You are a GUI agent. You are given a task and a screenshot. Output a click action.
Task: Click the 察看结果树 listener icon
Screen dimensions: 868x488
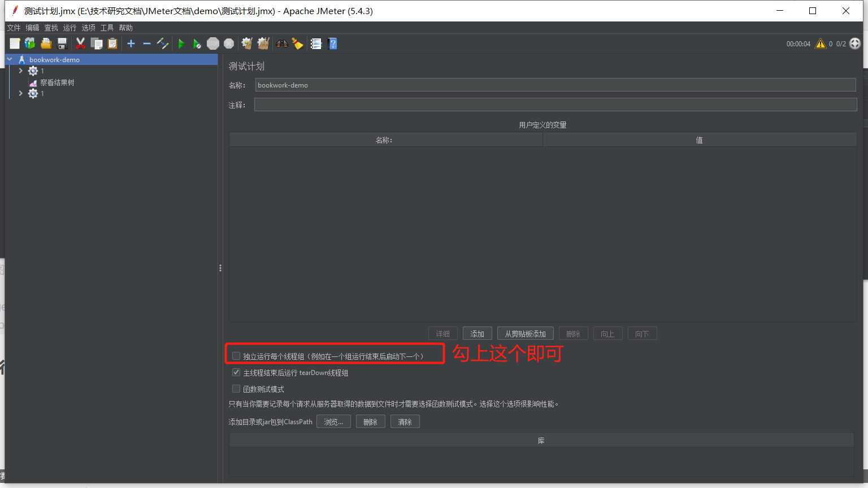33,82
